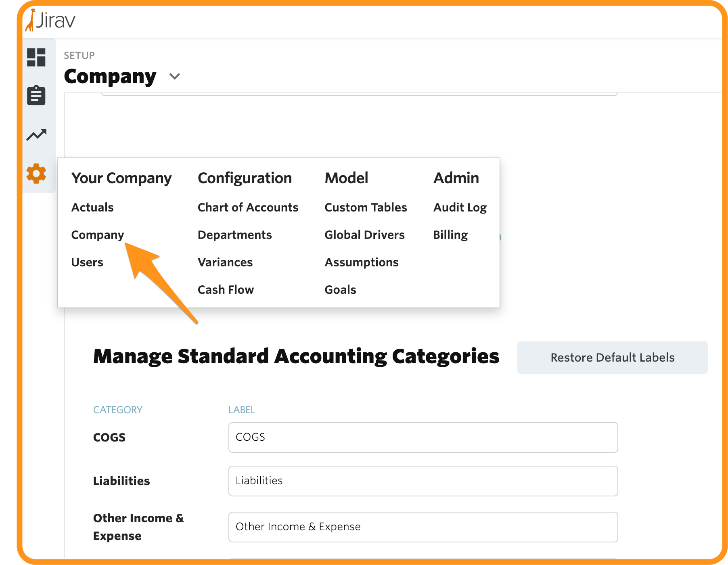Open Global Drivers

[x=364, y=235]
